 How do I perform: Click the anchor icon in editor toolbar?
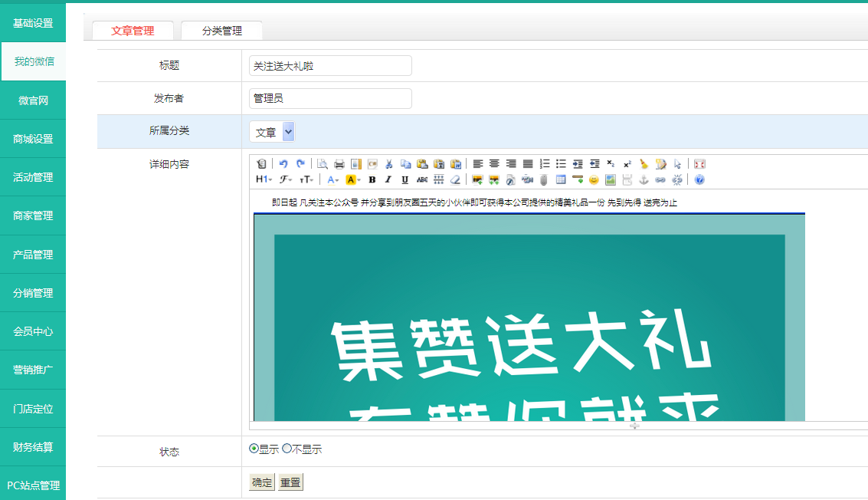pyautogui.click(x=644, y=179)
